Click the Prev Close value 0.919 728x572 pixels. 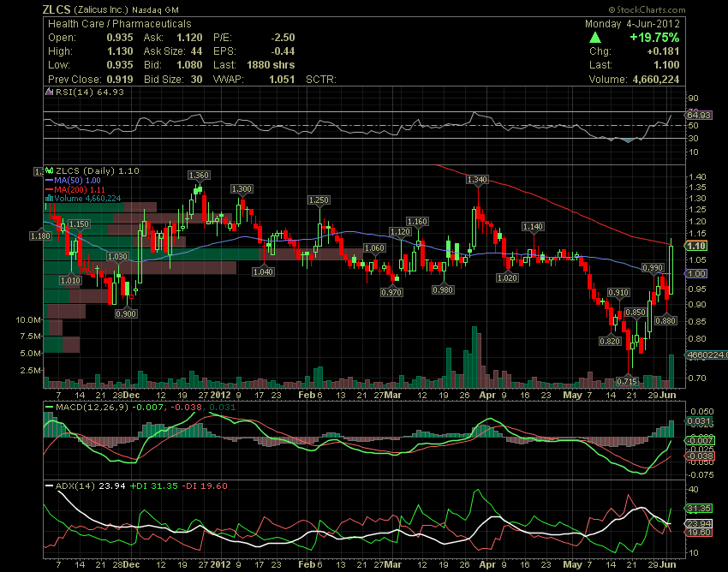pos(120,79)
